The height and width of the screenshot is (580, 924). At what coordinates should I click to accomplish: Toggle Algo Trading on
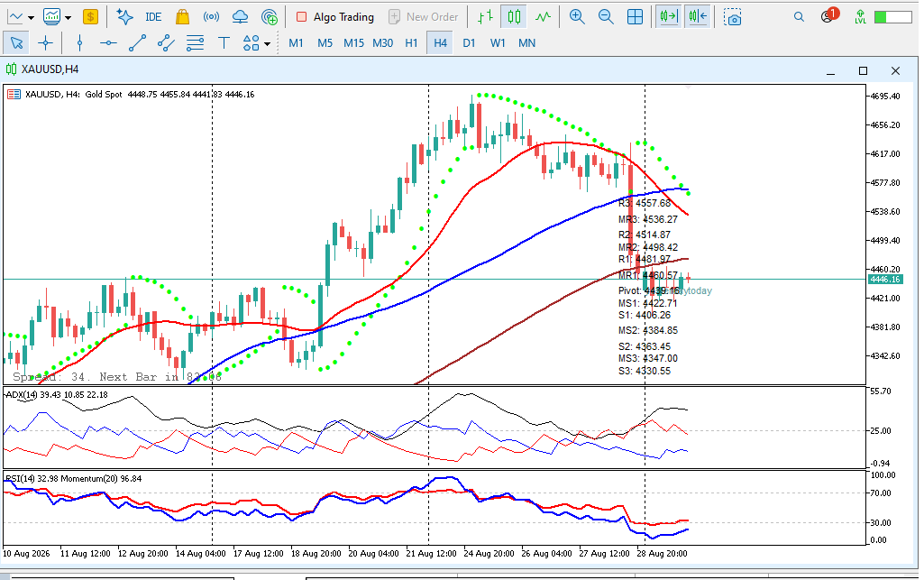334,17
